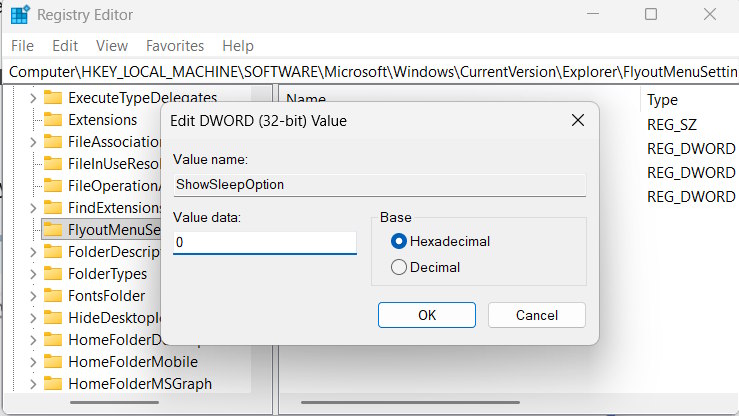Select the FontsFolder tree label

coord(107,296)
